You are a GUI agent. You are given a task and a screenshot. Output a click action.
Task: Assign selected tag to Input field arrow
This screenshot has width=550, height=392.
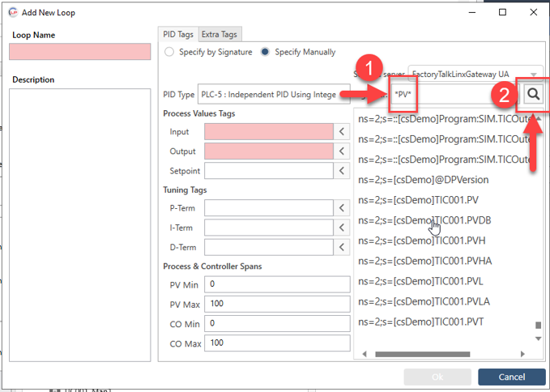coord(342,132)
